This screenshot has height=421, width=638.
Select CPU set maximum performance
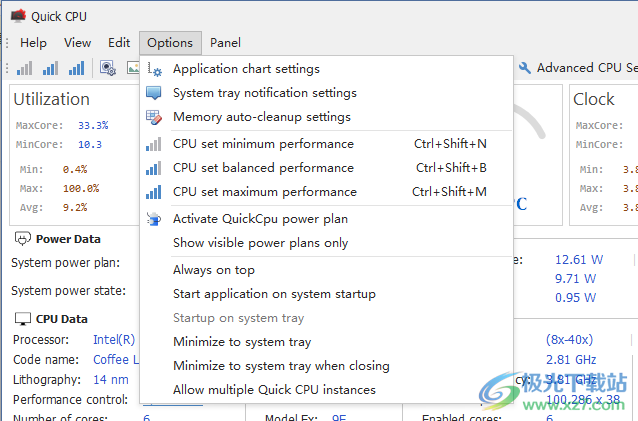coord(326,192)
